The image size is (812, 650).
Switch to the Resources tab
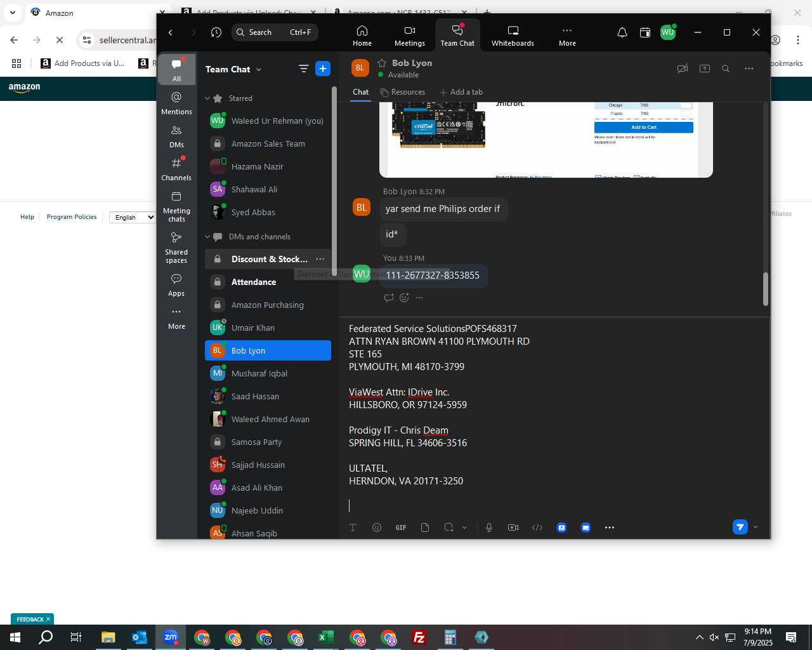point(402,92)
